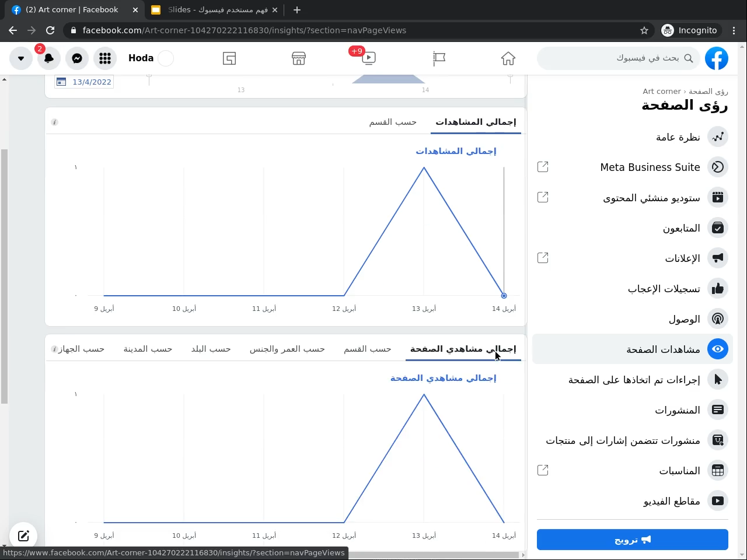Select the date field 13/4/2022

pyautogui.click(x=83, y=82)
